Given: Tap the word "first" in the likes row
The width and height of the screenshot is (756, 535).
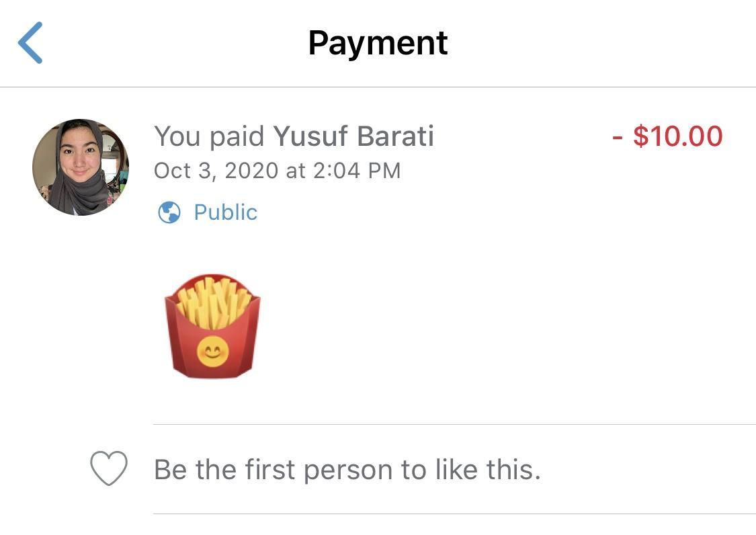Looking at the screenshot, I should pyautogui.click(x=269, y=469).
